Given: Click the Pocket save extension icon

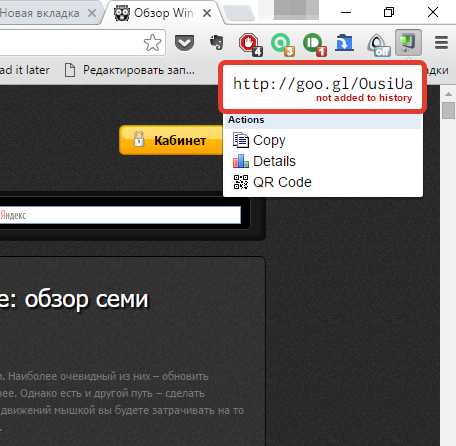Looking at the screenshot, I should point(184,43).
